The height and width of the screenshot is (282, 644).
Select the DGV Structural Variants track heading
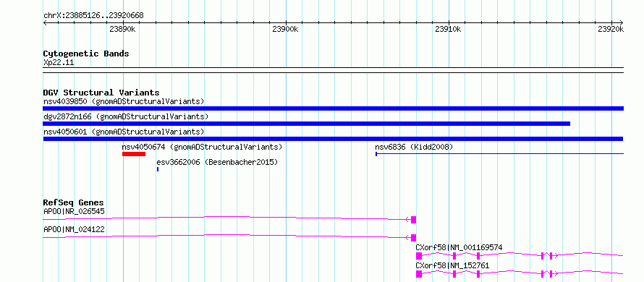[101, 93]
